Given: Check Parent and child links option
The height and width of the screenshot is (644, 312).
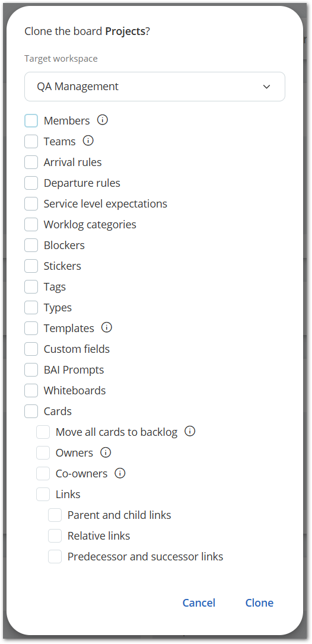Looking at the screenshot, I should [x=55, y=515].
